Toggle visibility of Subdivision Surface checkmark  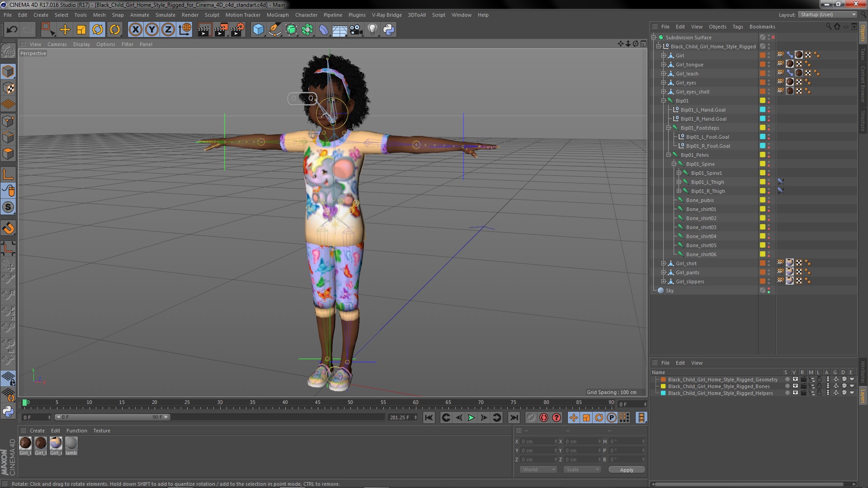tap(773, 38)
